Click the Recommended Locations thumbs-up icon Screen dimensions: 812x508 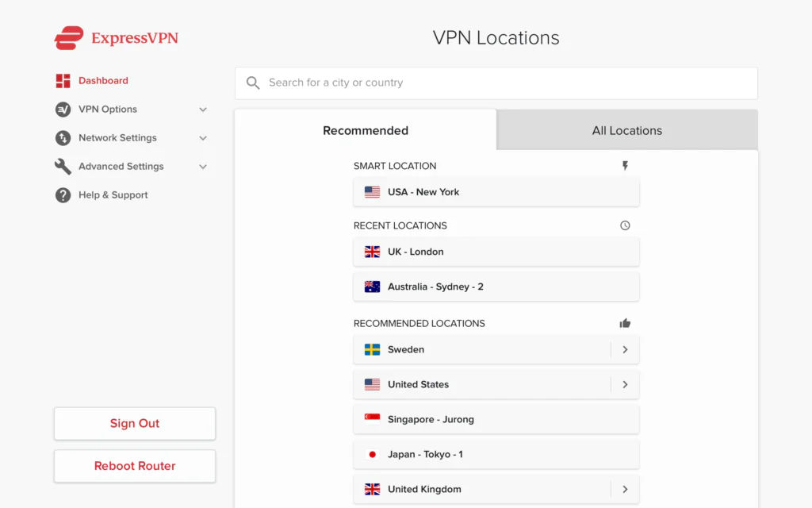[625, 322]
